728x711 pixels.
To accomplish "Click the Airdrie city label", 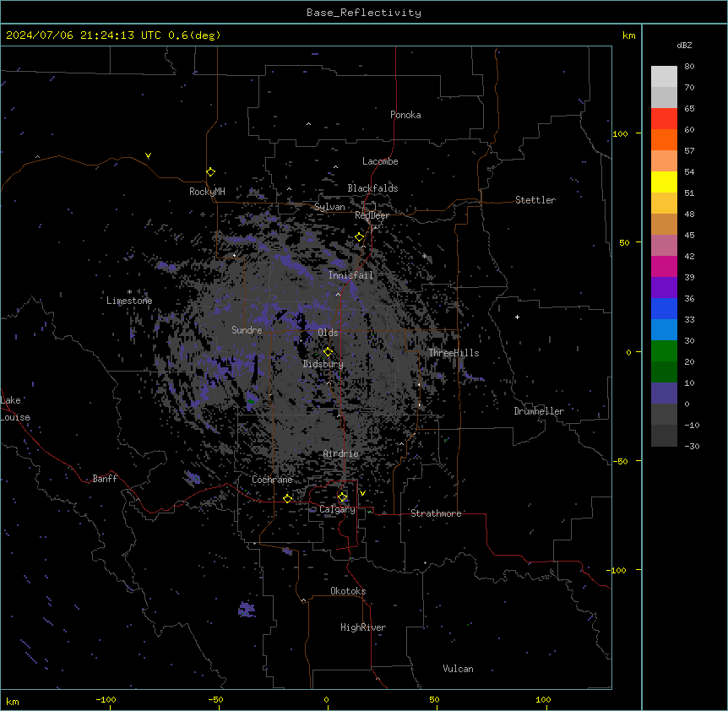I will [x=341, y=453].
